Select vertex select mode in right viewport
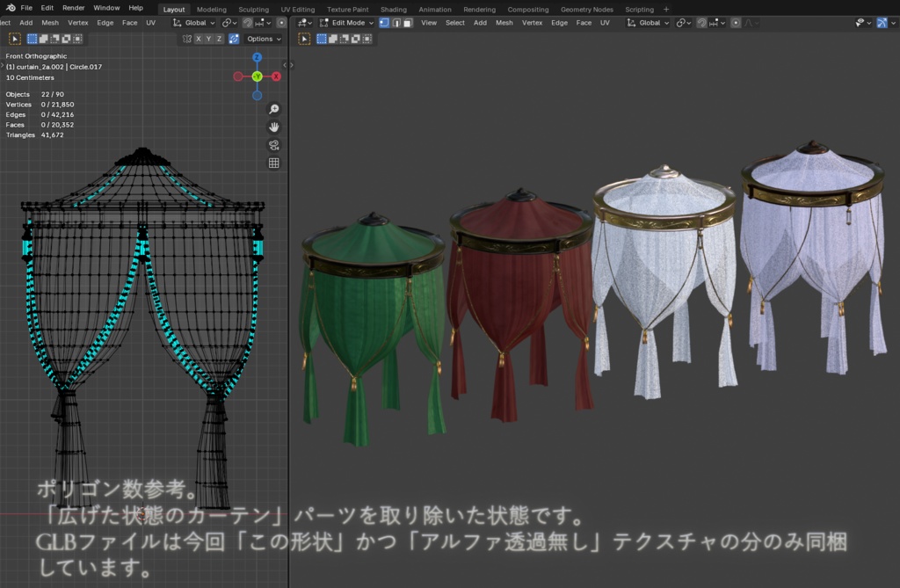This screenshot has height=588, width=900. click(x=385, y=23)
